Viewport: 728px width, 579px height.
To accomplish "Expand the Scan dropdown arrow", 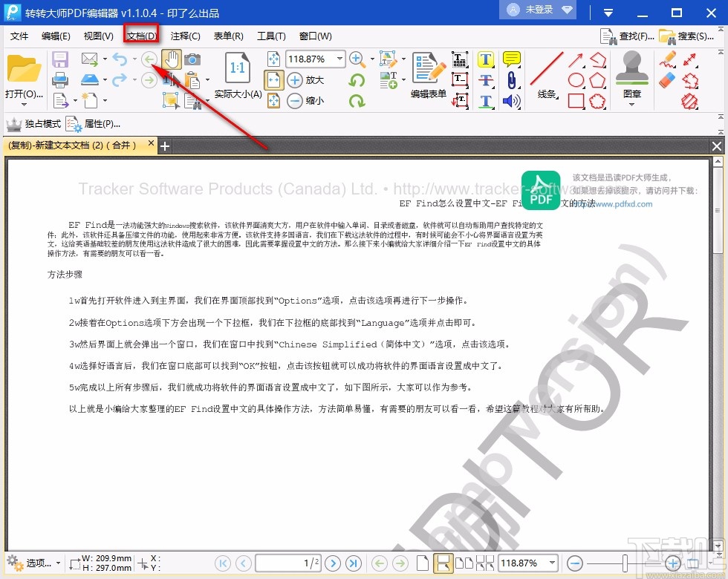I will pos(105,80).
